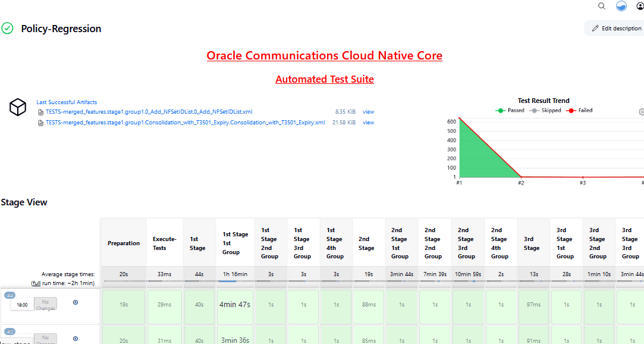This screenshot has height=344, width=644.
Task: Click the 7min 39s average time
Action: tap(435, 274)
